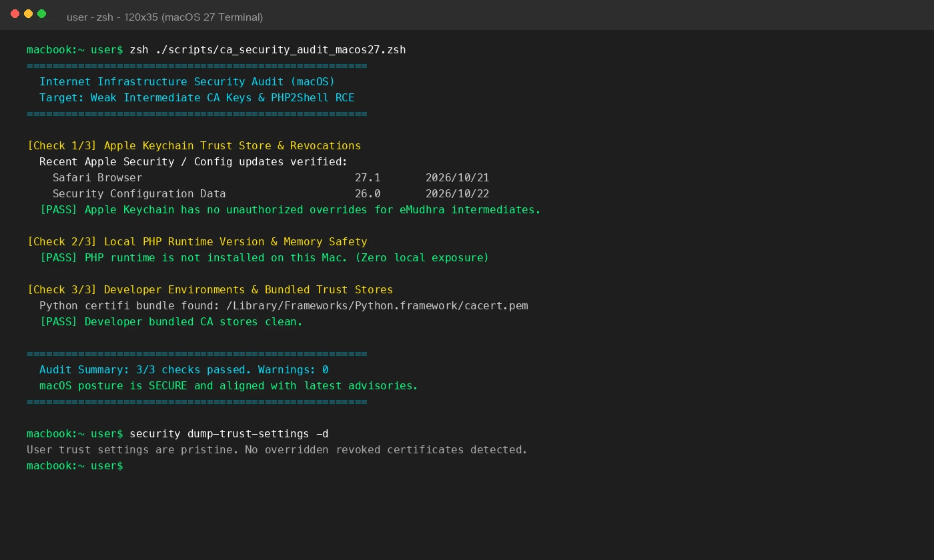Click the date "2026/10/21"
This screenshot has height=560, width=934.
pyautogui.click(x=458, y=178)
